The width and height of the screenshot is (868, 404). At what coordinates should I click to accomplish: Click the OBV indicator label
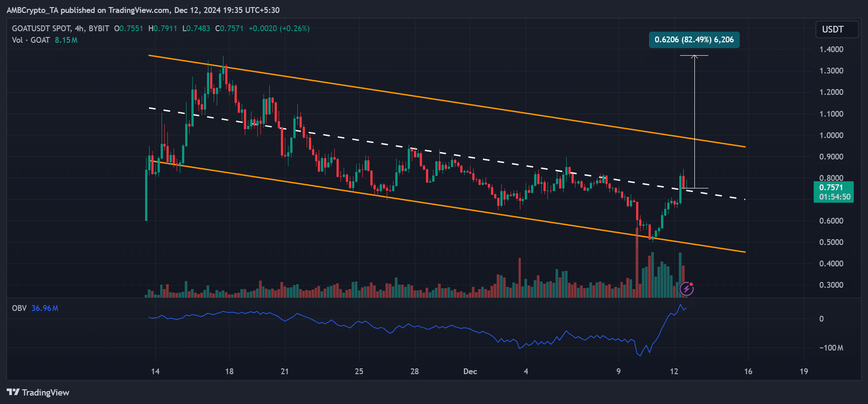[x=19, y=308]
